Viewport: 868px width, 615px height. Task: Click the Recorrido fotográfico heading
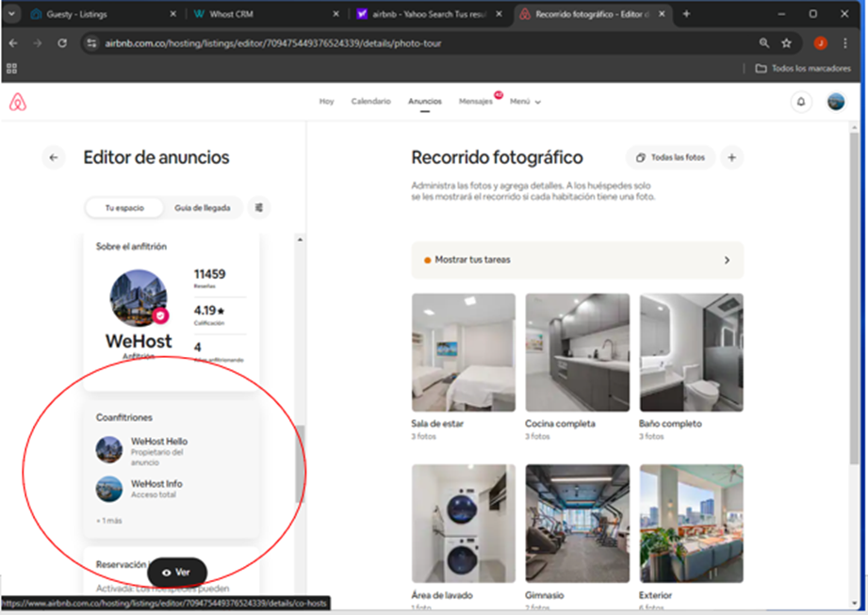pyautogui.click(x=497, y=157)
